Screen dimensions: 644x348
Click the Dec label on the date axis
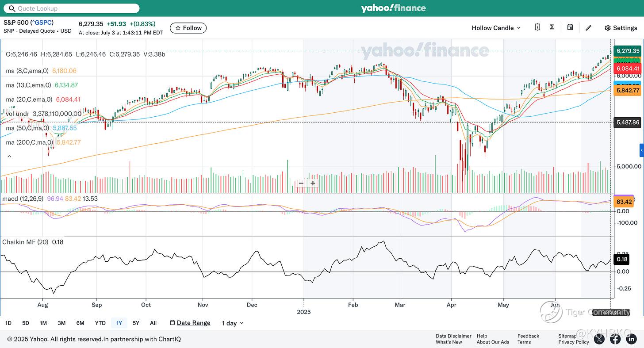coord(252,305)
